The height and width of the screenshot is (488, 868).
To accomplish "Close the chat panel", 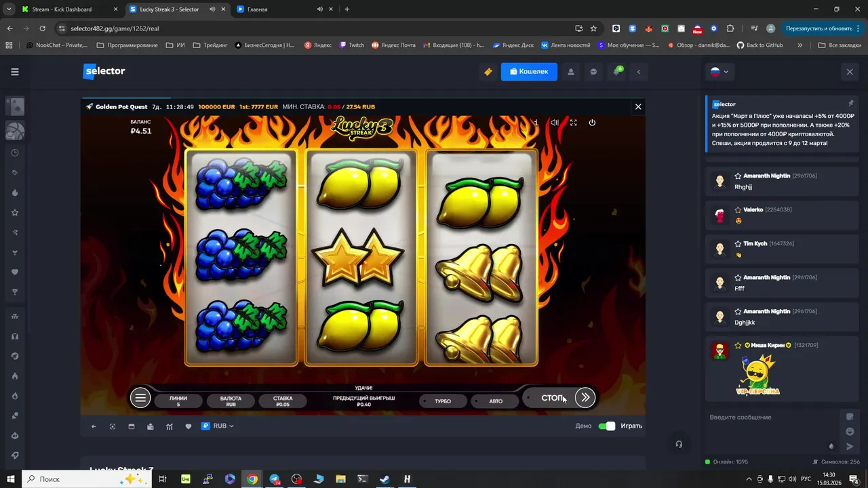I will 850,71.
